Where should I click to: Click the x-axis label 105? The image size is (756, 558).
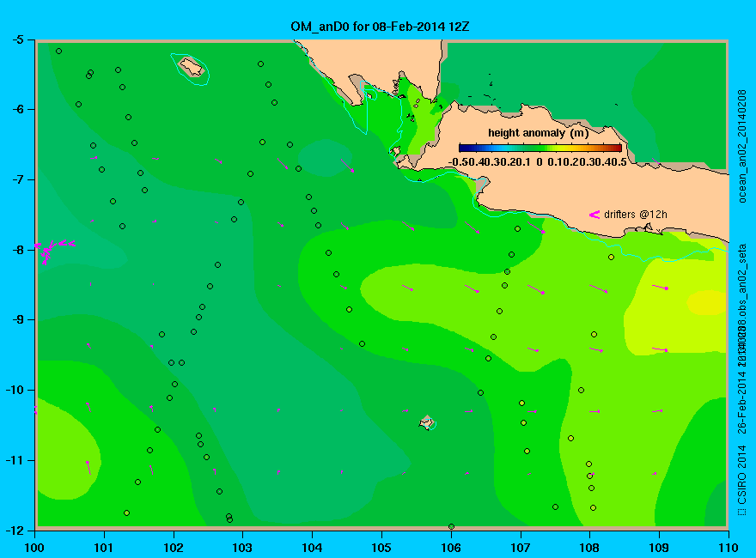tap(381, 548)
